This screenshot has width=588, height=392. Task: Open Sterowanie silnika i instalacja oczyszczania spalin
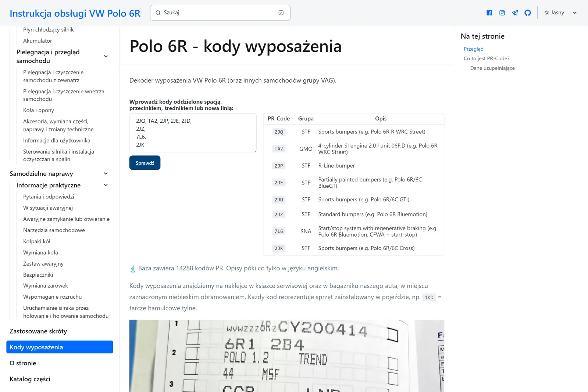[58, 155]
